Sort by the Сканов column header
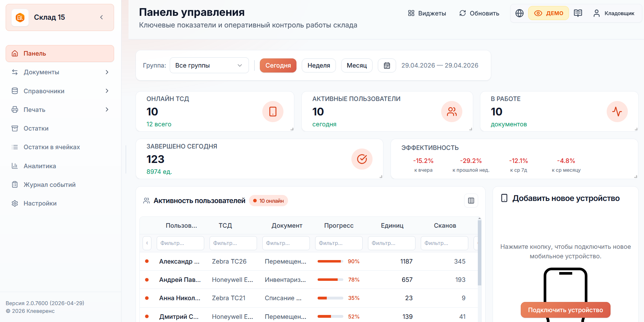Image resolution: width=644 pixels, height=322 pixels. pyautogui.click(x=445, y=226)
